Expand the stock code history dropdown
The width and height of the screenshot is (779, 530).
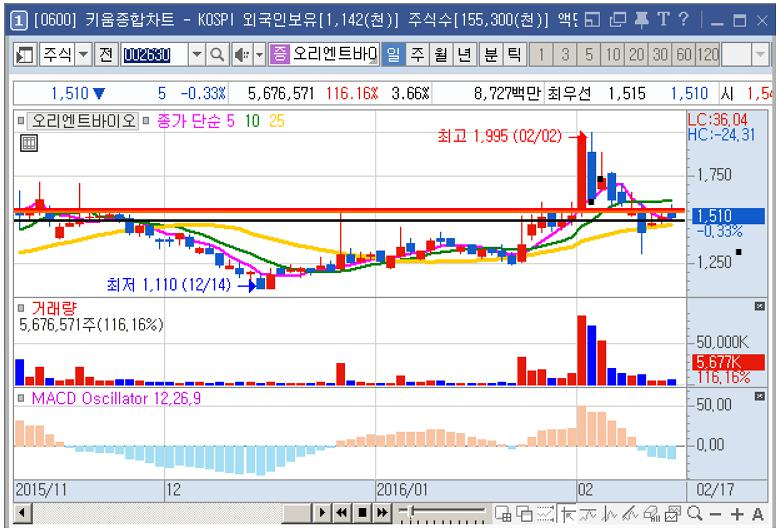tap(197, 54)
